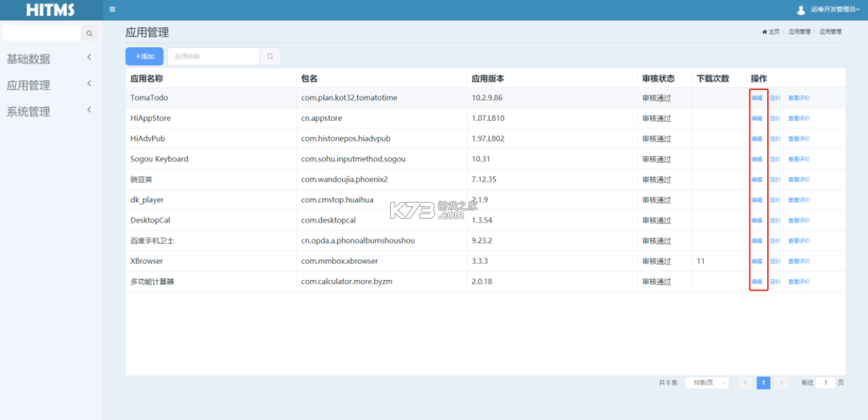This screenshot has width=868, height=420.
Task: Select package cell com.calculator.more.byzm
Action: [346, 281]
